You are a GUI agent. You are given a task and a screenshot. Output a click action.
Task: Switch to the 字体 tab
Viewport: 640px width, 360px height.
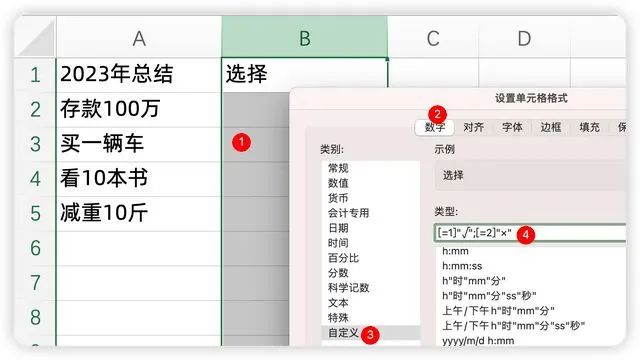click(512, 127)
